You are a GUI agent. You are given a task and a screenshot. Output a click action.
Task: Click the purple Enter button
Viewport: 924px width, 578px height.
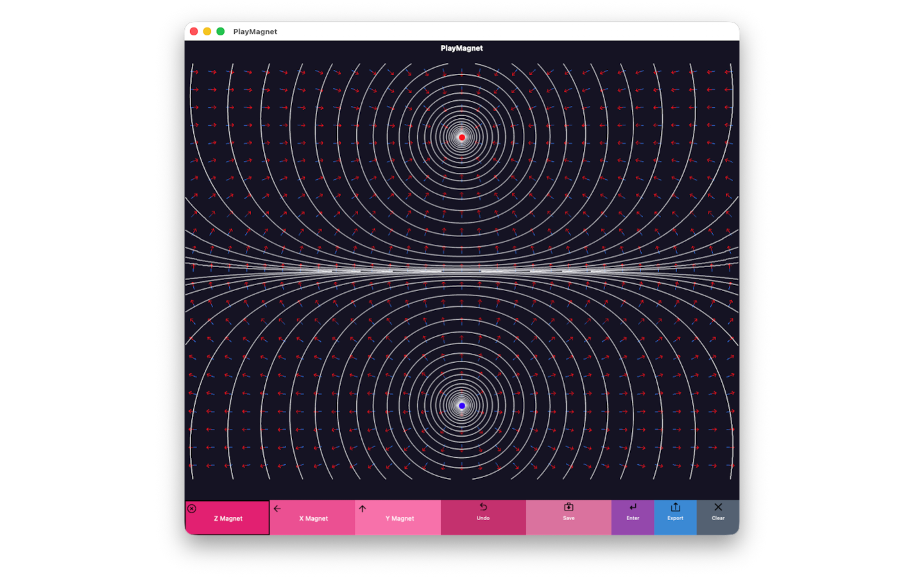pos(633,518)
